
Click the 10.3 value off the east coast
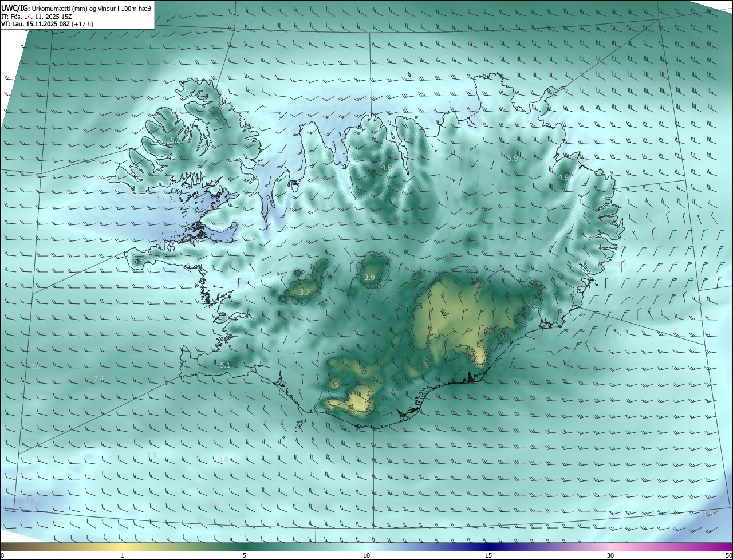pos(619,265)
